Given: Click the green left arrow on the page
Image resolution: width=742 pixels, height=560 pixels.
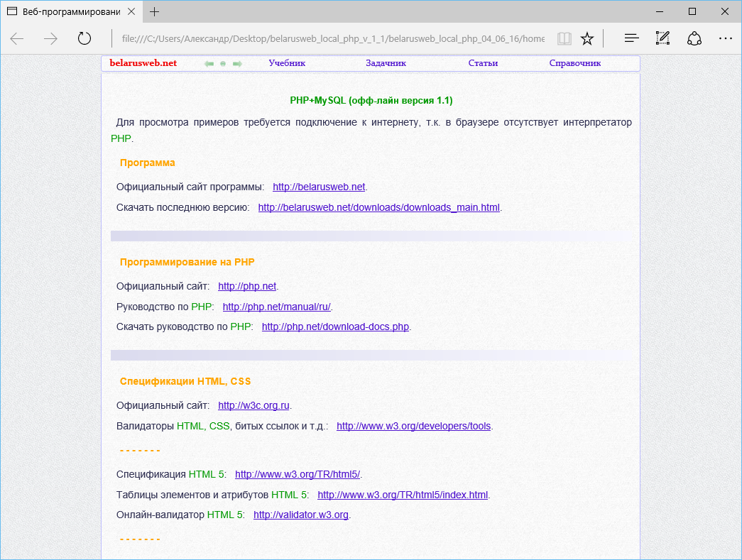Looking at the screenshot, I should (x=209, y=64).
